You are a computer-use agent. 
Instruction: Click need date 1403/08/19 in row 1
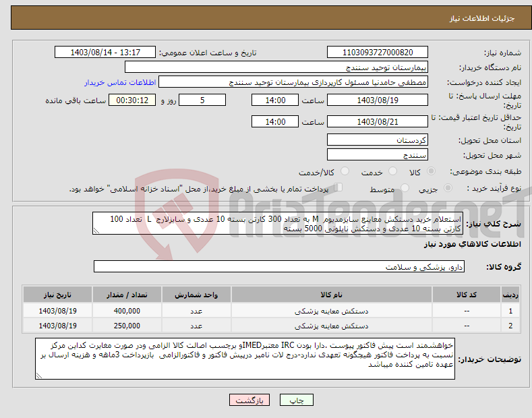click(58, 311)
